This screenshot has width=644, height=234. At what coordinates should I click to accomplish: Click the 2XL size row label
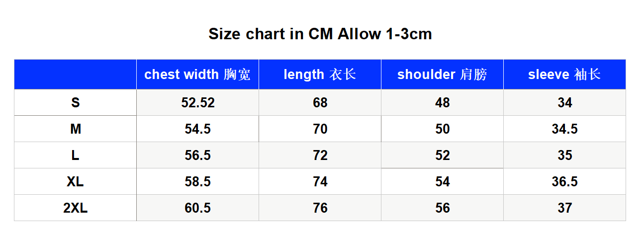click(75, 208)
